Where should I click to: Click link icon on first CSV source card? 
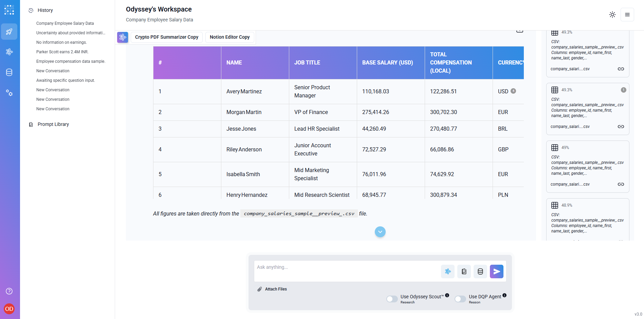click(x=621, y=69)
